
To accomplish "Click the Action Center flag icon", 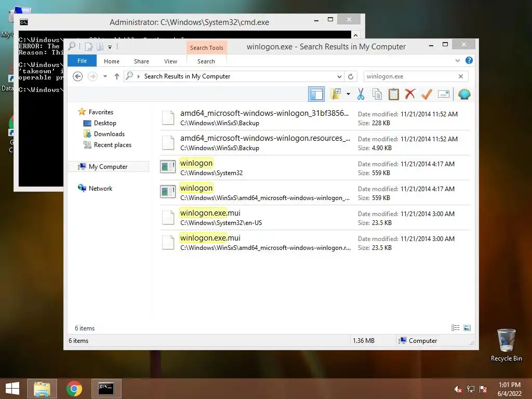I will [483, 389].
